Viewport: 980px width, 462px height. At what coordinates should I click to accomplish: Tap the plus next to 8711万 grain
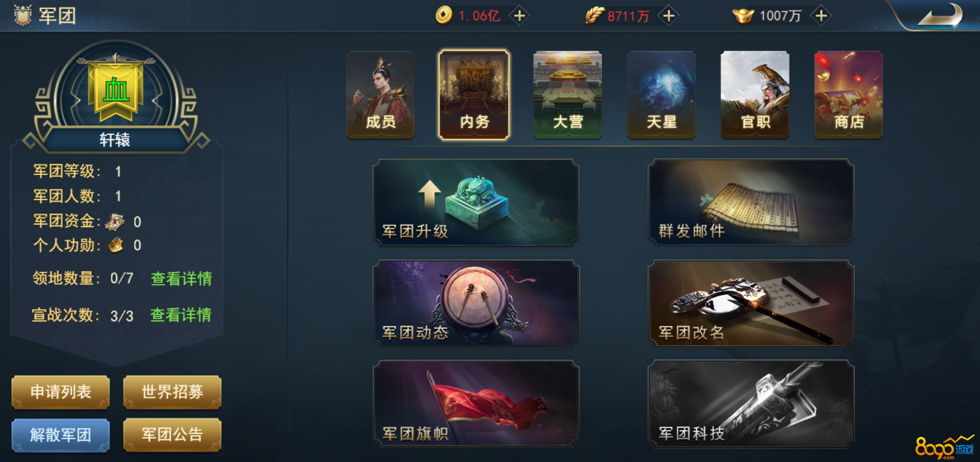click(669, 16)
